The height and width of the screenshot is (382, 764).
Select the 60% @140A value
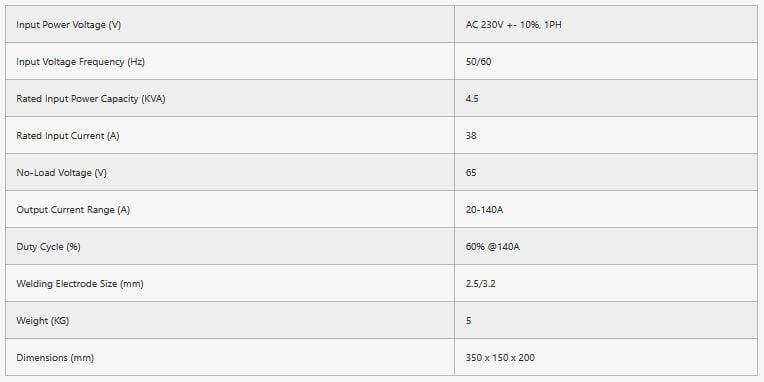tap(493, 247)
